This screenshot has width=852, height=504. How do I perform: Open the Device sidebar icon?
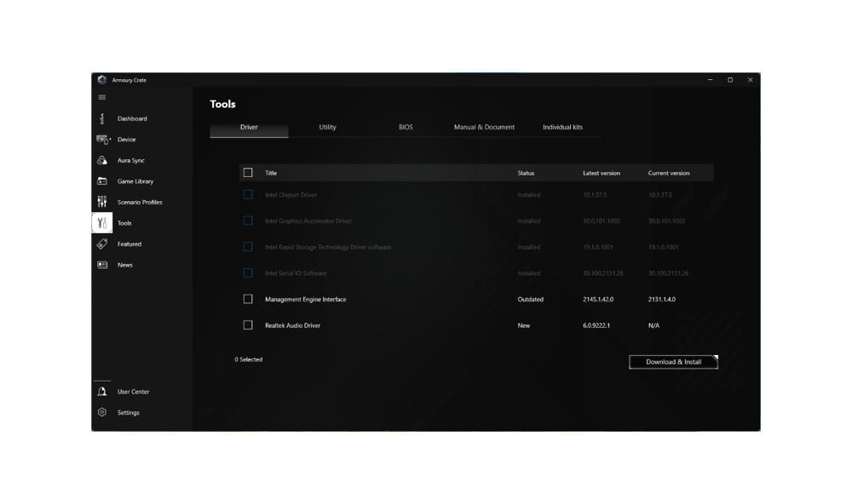103,140
